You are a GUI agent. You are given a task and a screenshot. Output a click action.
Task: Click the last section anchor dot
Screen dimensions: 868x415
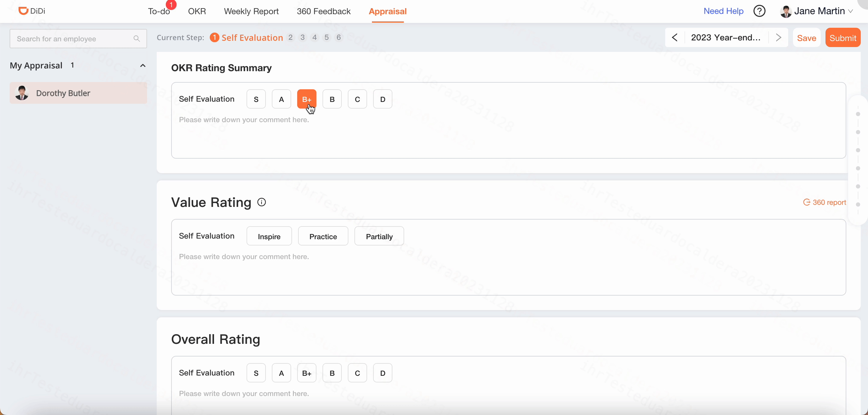tap(858, 204)
